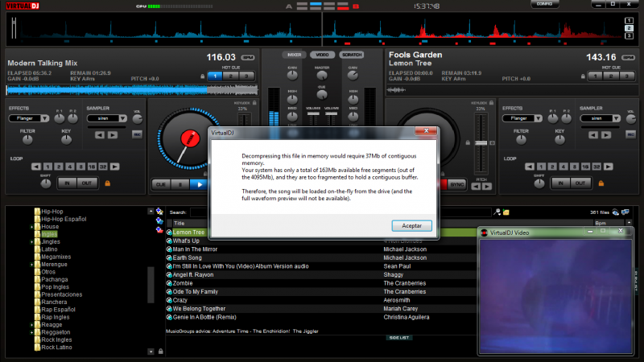Click the Bpm column header
The width and height of the screenshot is (644, 362).
(601, 224)
